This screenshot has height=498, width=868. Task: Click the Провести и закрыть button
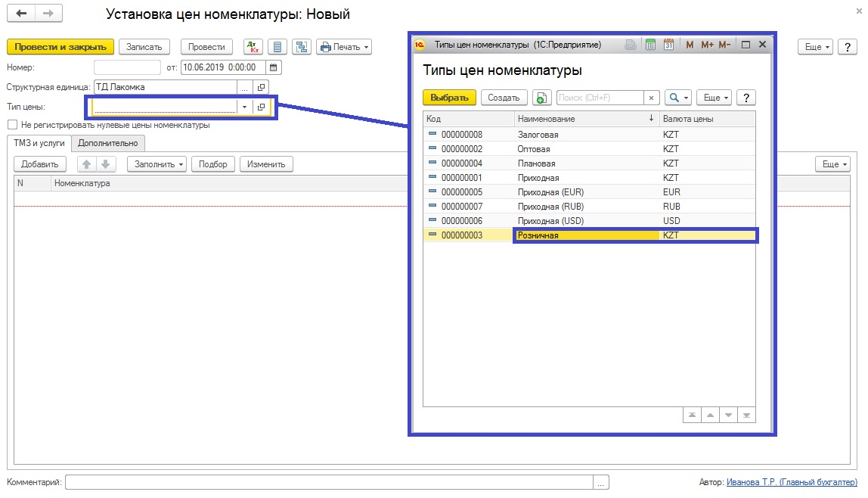pos(60,47)
